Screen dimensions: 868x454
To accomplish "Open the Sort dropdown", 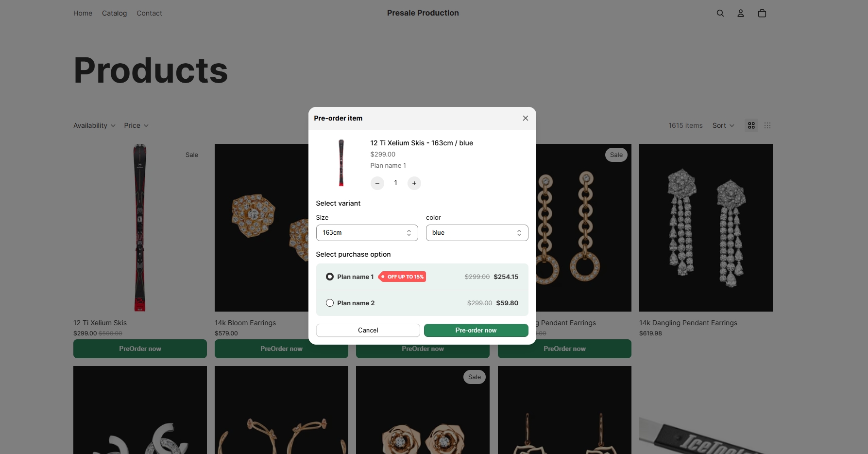I will 723,125.
